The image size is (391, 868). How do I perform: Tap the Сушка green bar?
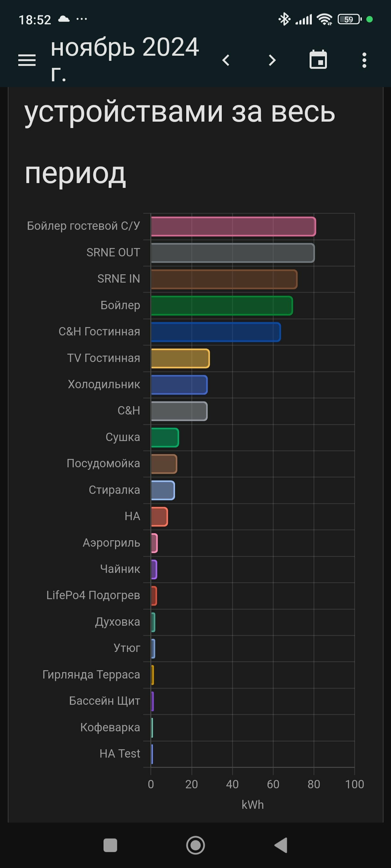(x=165, y=438)
